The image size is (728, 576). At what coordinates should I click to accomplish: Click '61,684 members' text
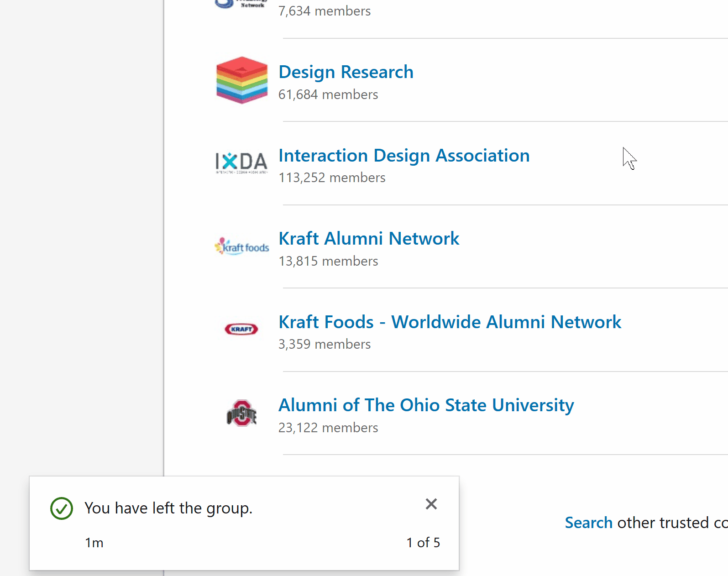pos(328,94)
